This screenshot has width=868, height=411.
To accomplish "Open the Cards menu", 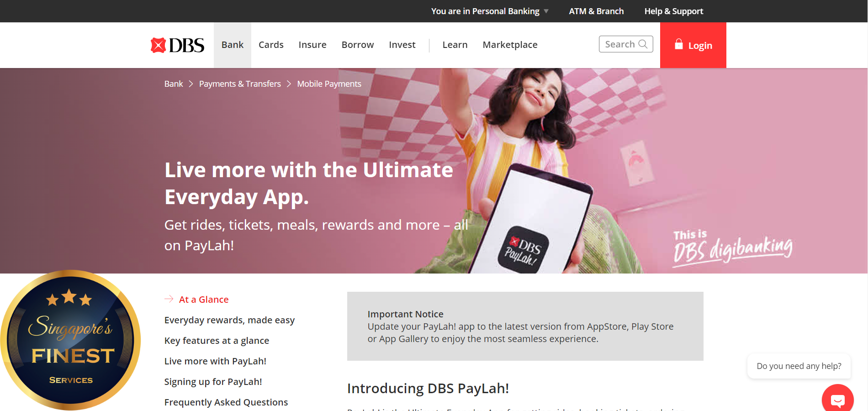I will click(271, 45).
